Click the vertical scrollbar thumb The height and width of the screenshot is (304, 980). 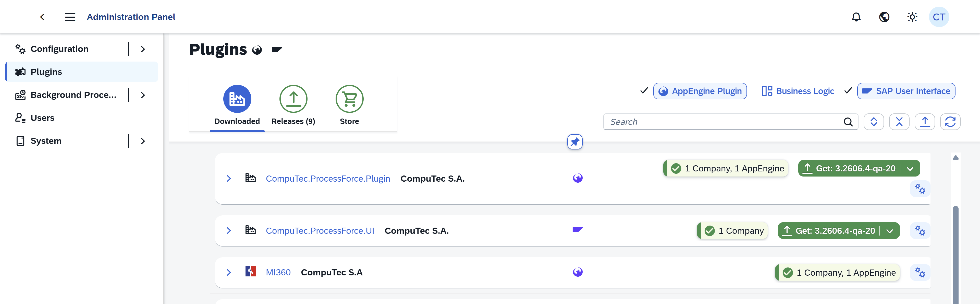(x=955, y=254)
